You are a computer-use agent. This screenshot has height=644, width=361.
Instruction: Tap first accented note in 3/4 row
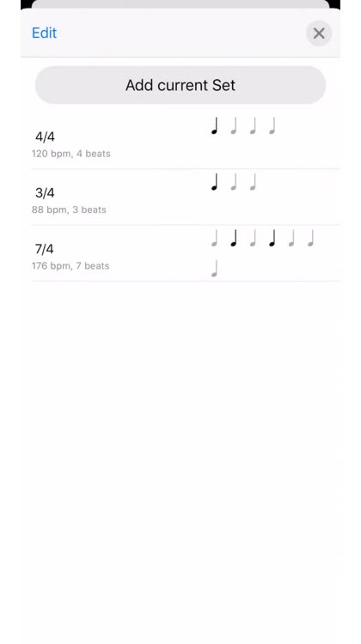(x=214, y=182)
